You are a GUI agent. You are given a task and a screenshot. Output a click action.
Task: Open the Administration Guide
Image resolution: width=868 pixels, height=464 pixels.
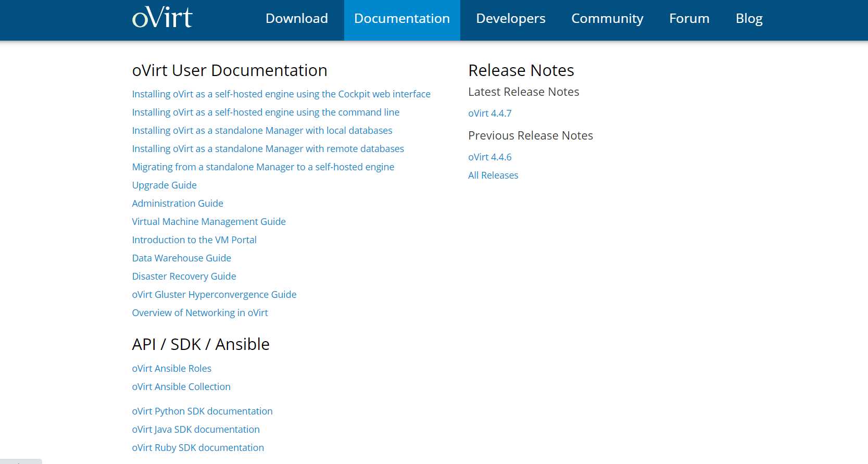178,204
